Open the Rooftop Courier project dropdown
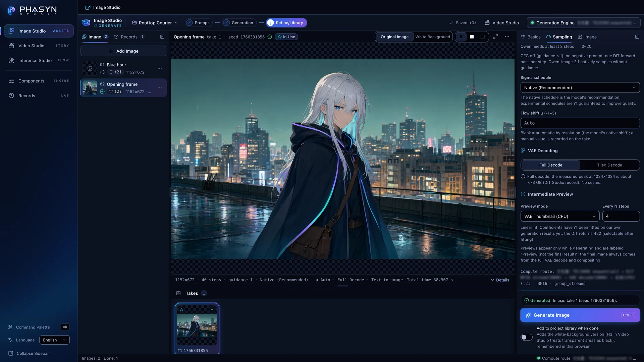 click(x=155, y=23)
